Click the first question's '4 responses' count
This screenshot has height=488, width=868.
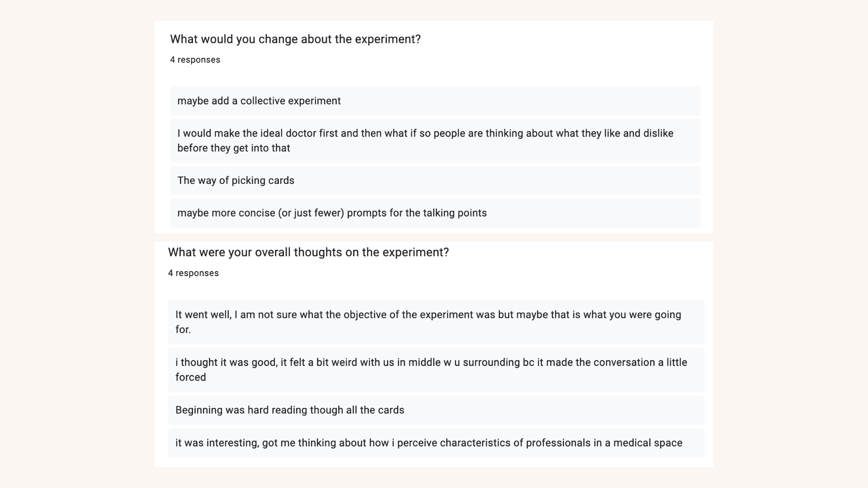point(195,60)
